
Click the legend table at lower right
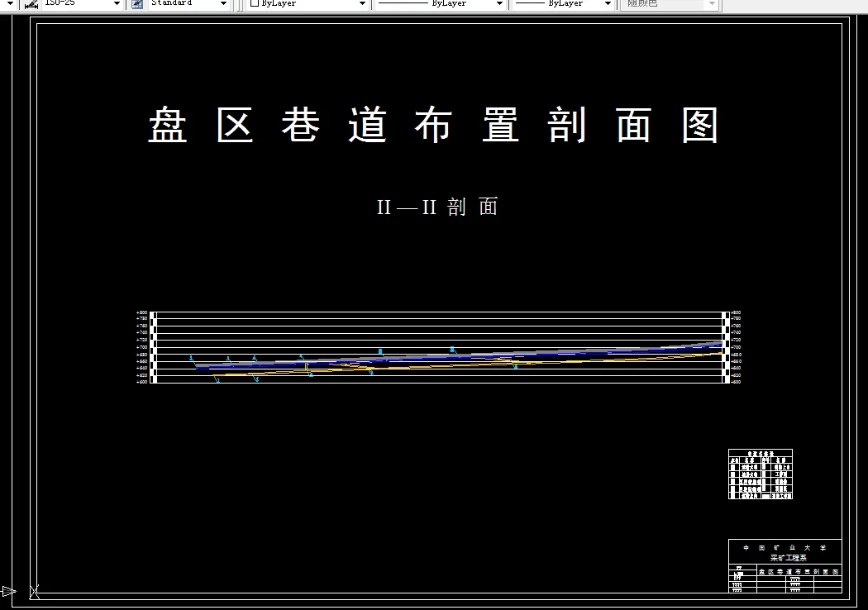pos(759,474)
